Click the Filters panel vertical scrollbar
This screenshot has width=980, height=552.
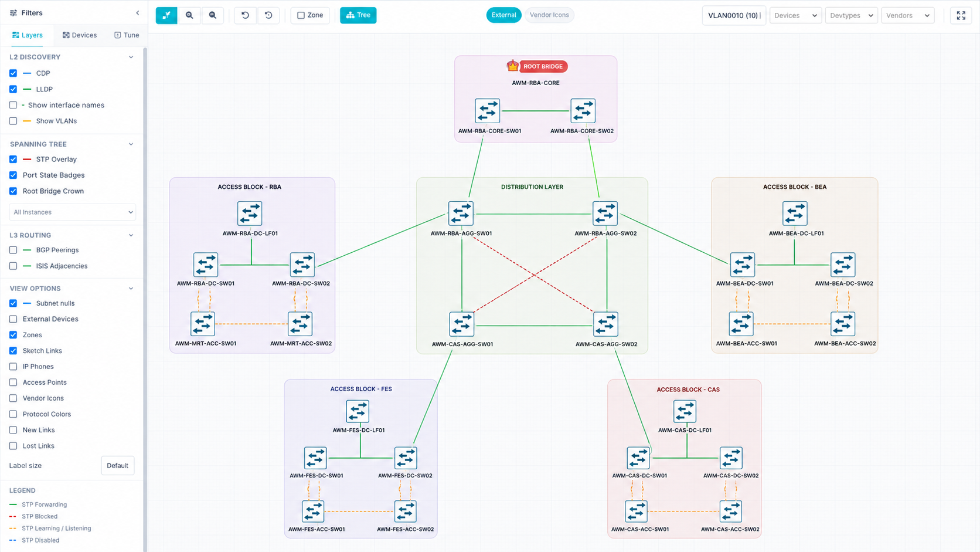(145, 299)
